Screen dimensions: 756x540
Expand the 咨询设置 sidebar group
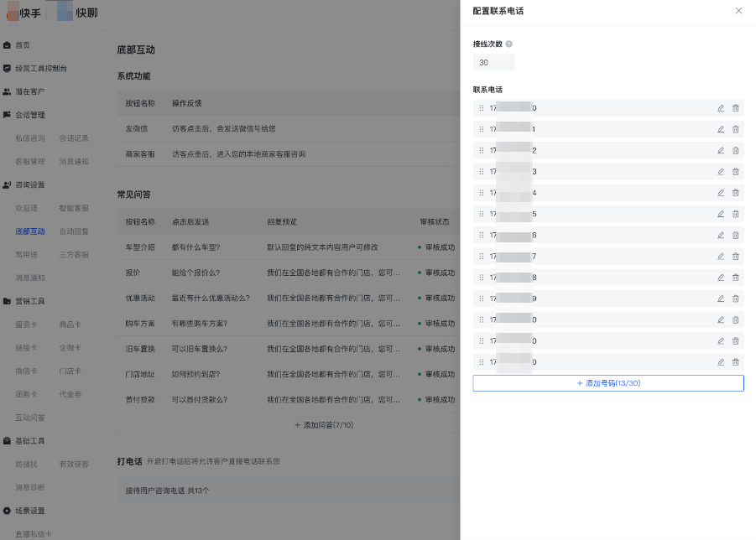(29, 184)
